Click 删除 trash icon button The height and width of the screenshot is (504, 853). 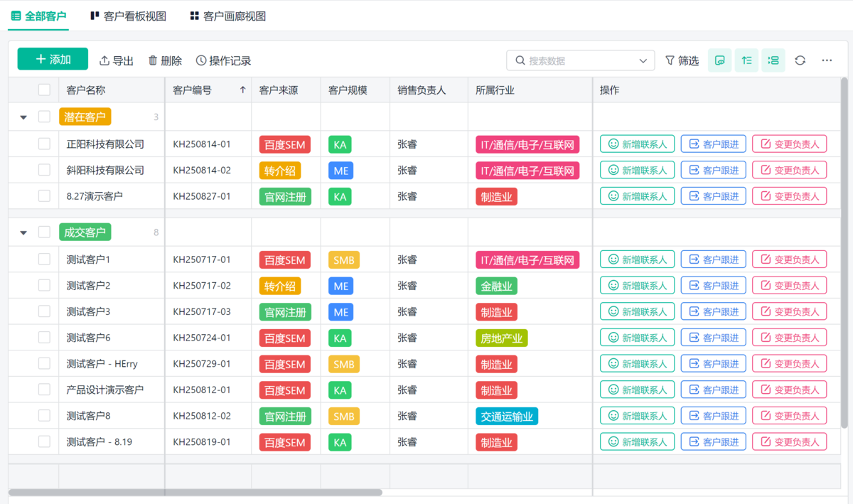point(165,60)
